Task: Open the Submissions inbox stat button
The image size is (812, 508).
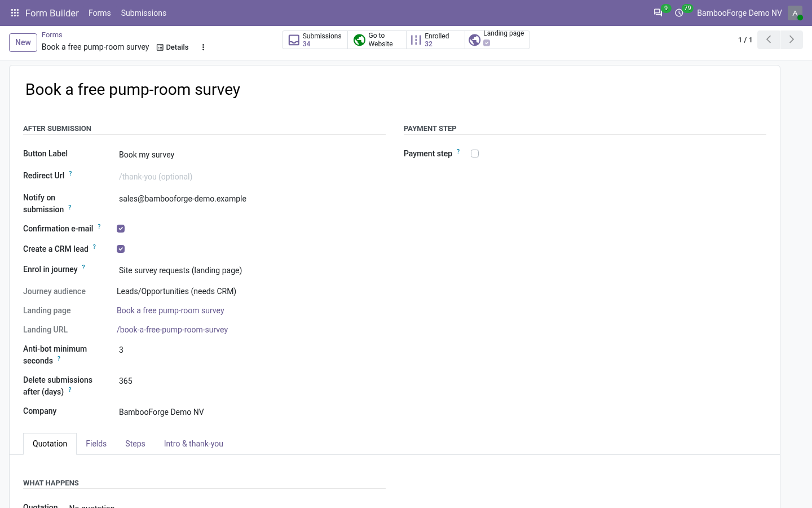Action: (x=315, y=40)
